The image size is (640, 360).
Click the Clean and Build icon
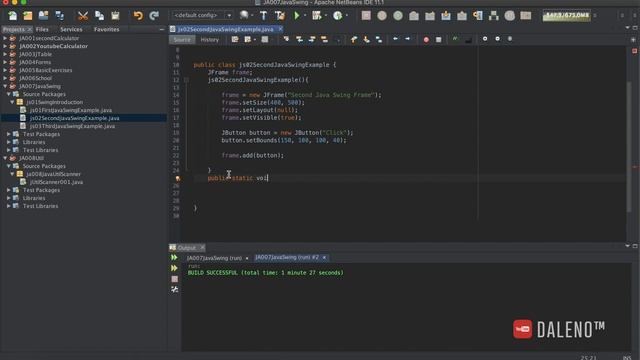280,16
